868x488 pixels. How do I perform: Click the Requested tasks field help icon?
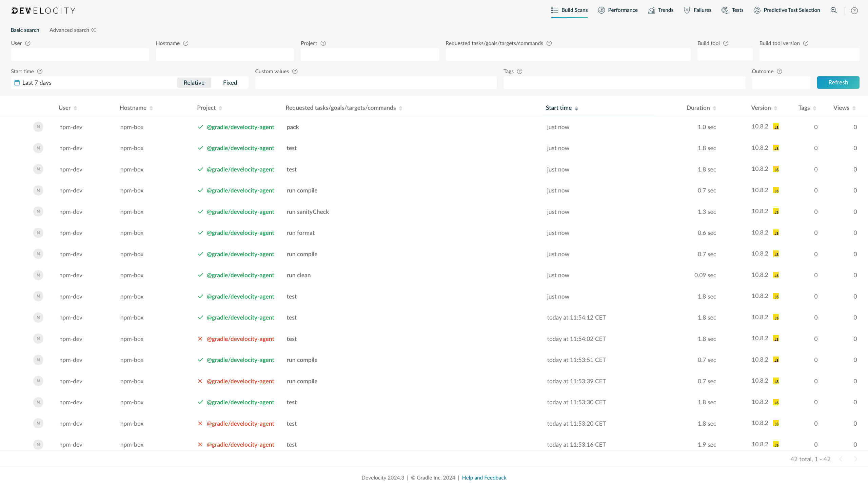549,43
